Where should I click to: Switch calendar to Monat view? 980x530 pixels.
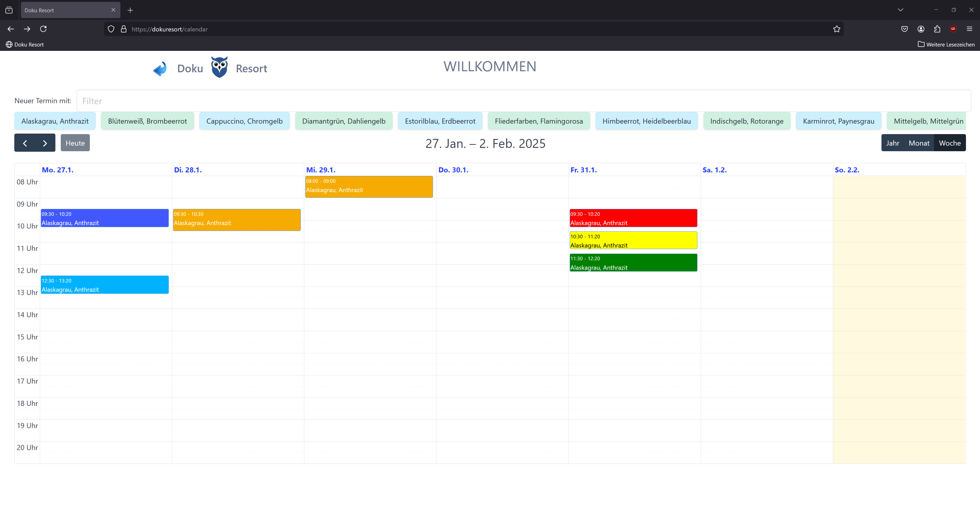[x=919, y=143]
